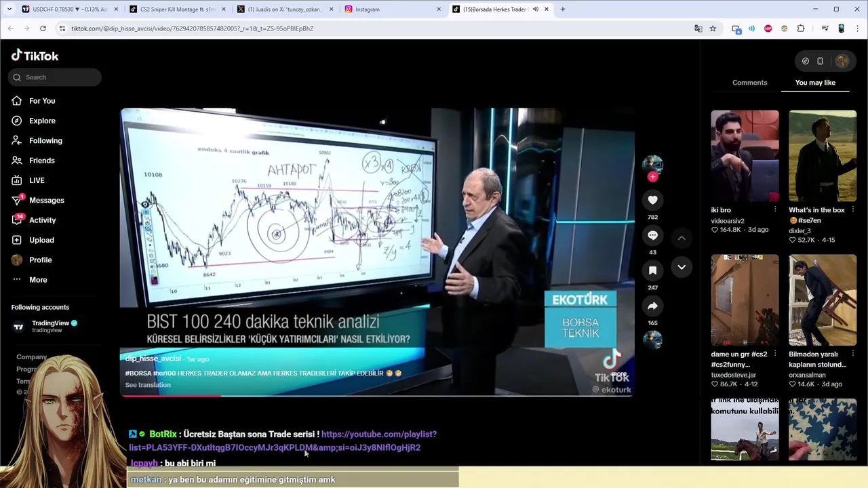Open options for 'Bilmədən yaralı' video

pos(853,354)
